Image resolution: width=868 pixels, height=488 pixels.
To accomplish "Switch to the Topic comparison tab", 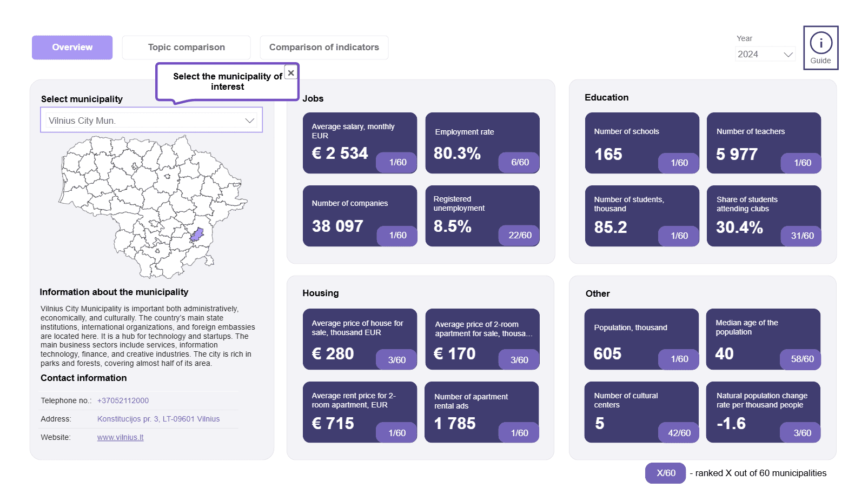I will (186, 48).
